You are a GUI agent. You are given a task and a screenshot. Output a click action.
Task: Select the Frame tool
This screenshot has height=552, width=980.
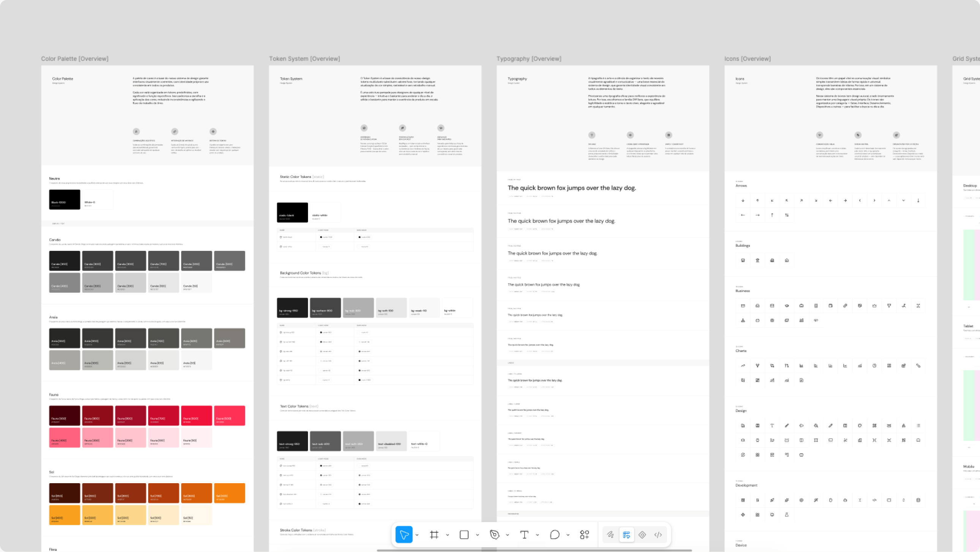click(x=434, y=535)
